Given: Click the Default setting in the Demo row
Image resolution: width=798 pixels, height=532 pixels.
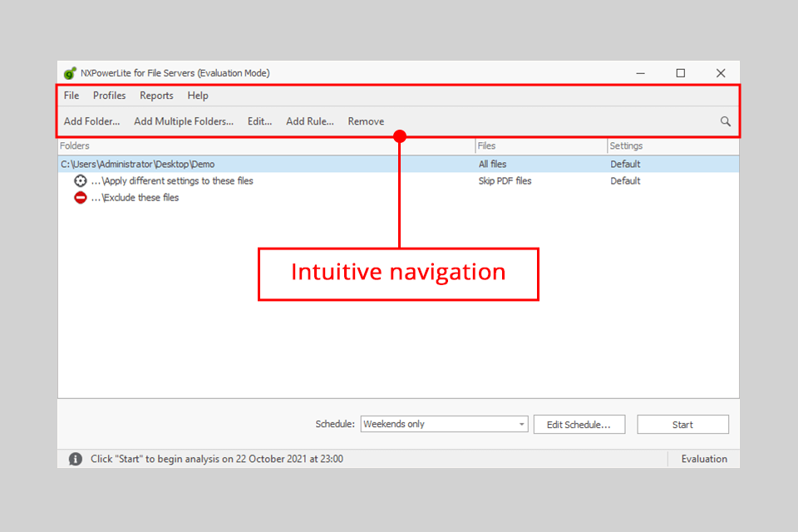Looking at the screenshot, I should 625,164.
